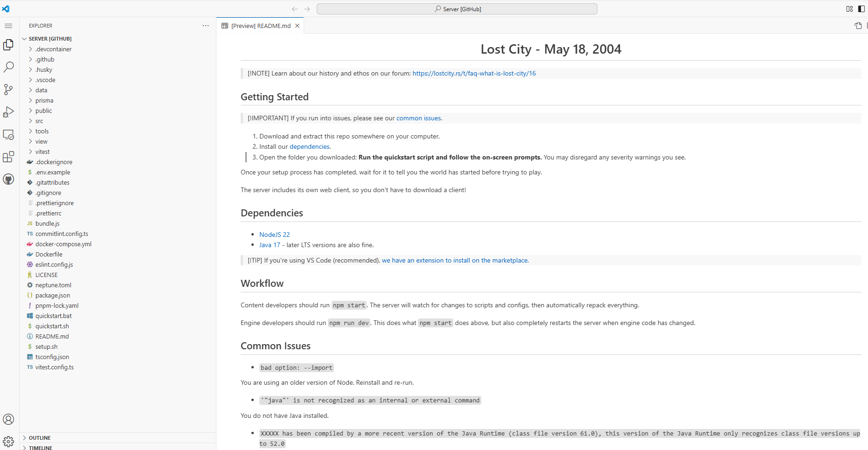This screenshot has height=450, width=868.
Task: Open tsconfig.json file
Action: [118, 357]
